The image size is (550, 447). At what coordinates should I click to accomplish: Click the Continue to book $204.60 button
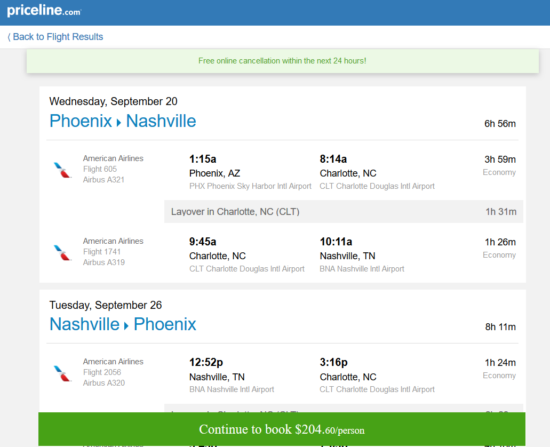point(282,429)
